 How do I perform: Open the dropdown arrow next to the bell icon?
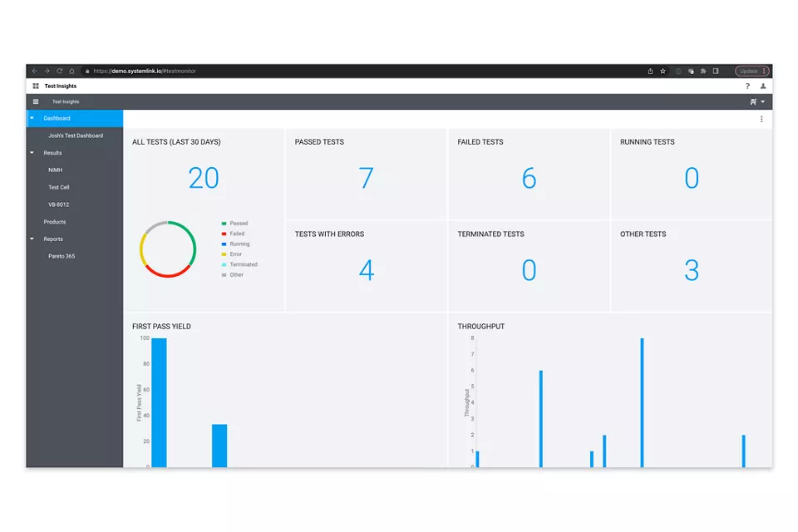[x=764, y=101]
